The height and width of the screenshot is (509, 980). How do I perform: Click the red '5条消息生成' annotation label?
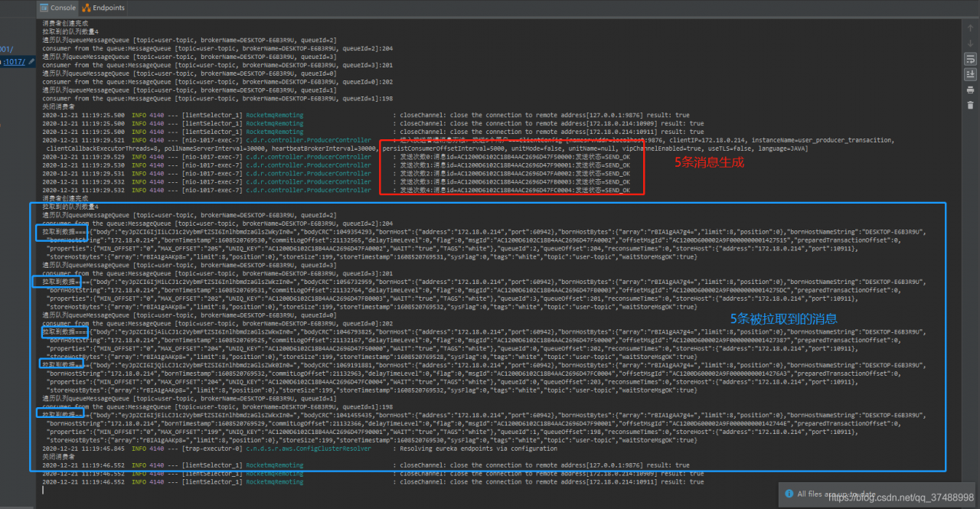pyautogui.click(x=708, y=162)
